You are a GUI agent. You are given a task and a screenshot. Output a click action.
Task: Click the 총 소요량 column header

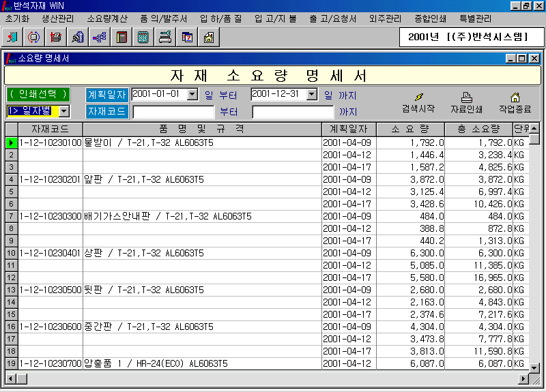click(x=478, y=129)
